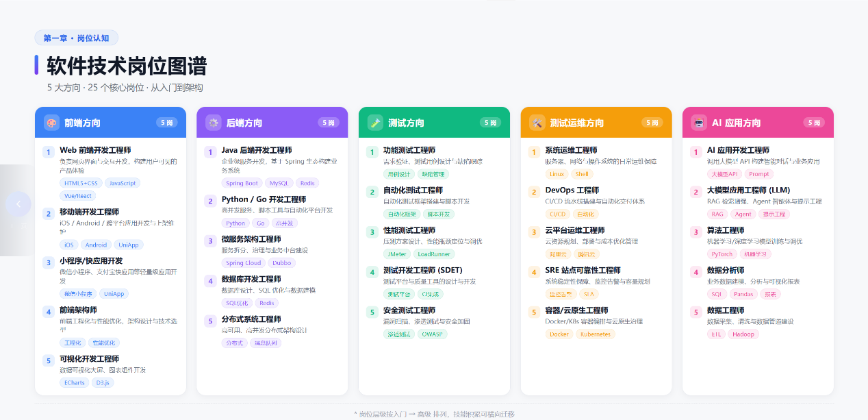
Task: Click the D3.js tag
Action: pyautogui.click(x=103, y=382)
